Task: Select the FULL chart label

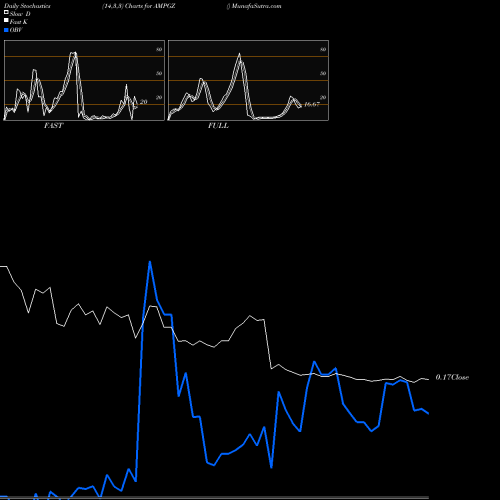Action: [218, 126]
